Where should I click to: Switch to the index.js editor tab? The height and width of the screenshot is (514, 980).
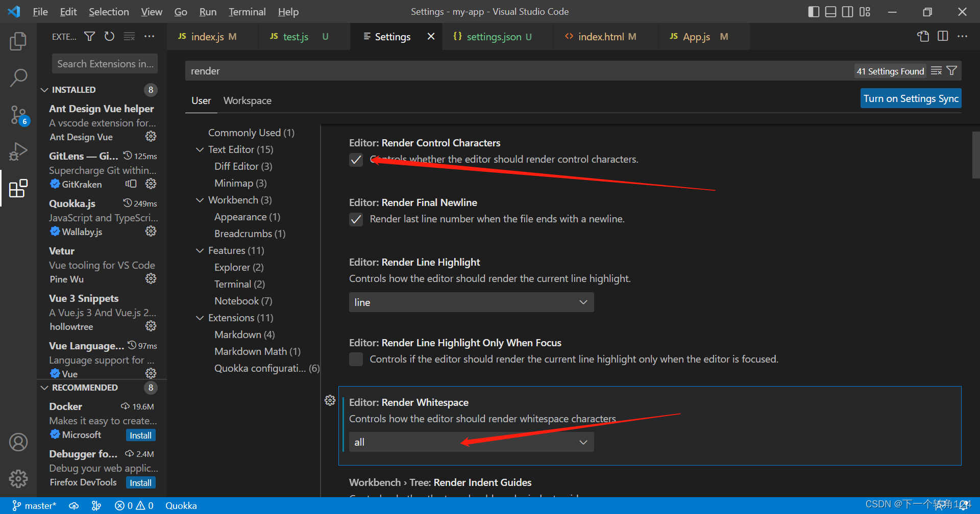207,37
